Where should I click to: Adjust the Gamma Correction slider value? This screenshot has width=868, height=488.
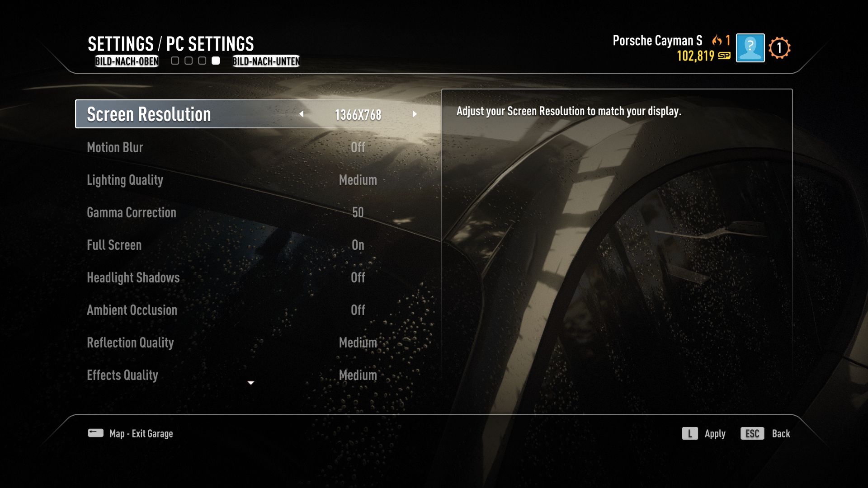[358, 213]
